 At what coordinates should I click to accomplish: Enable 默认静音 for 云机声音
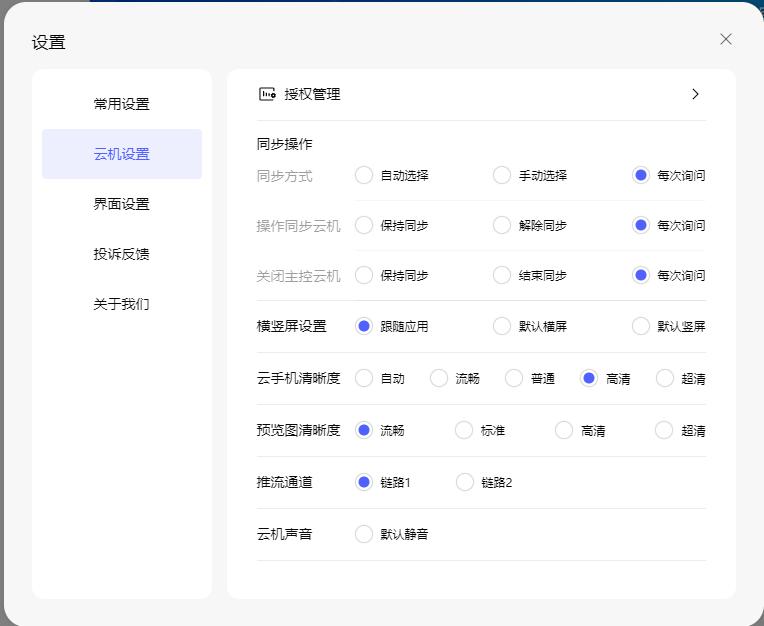click(x=363, y=534)
